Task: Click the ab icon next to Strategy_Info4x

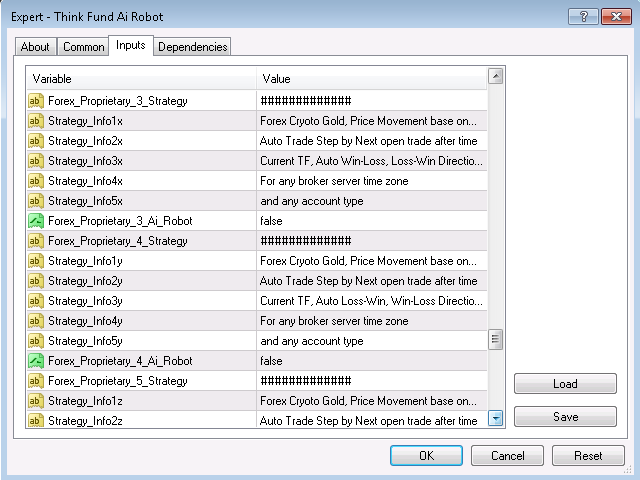Action: (x=36, y=181)
